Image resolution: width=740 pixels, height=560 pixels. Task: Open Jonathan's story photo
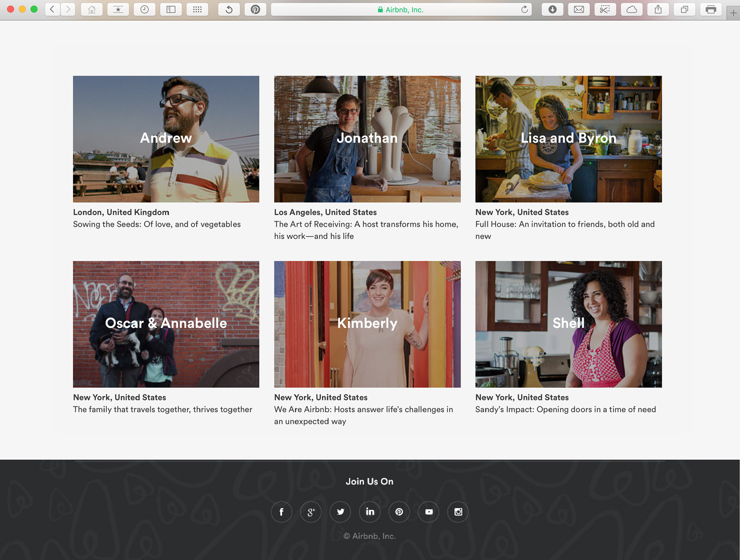[x=367, y=139]
